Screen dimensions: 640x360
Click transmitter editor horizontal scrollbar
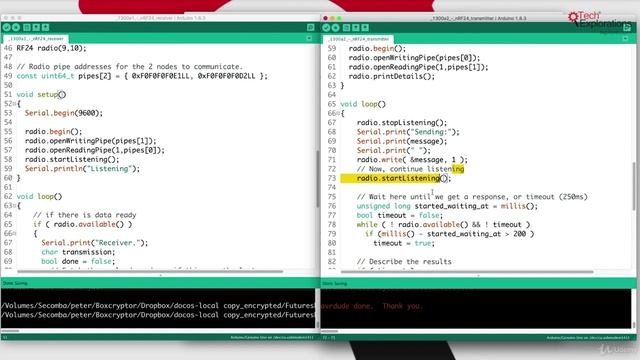point(467,271)
